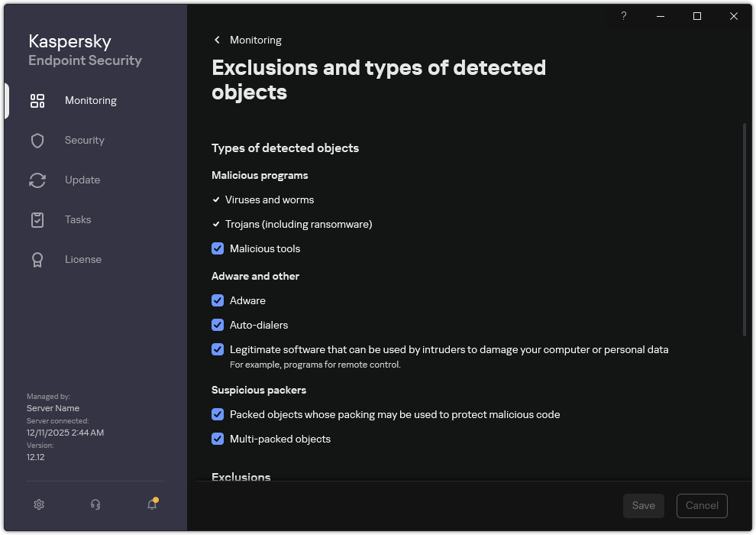The image size is (756, 535).
Task: Open the Help question mark icon
Action: click(x=623, y=16)
